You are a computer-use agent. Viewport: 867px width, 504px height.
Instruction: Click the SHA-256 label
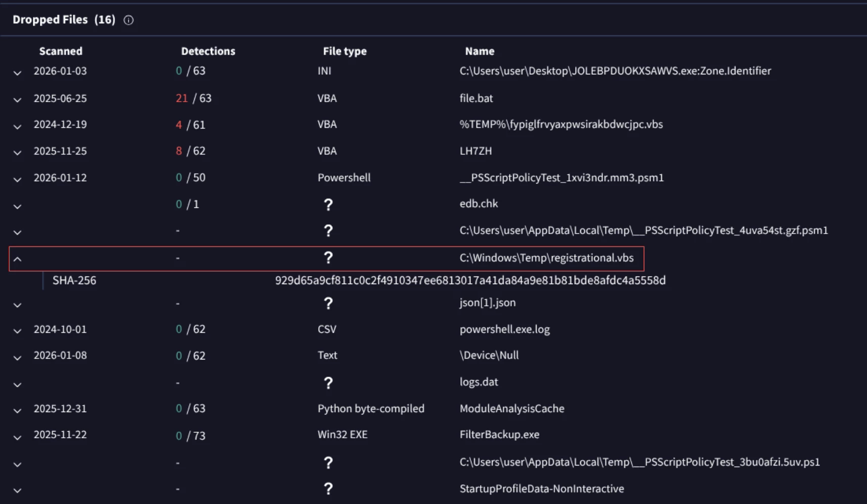74,280
